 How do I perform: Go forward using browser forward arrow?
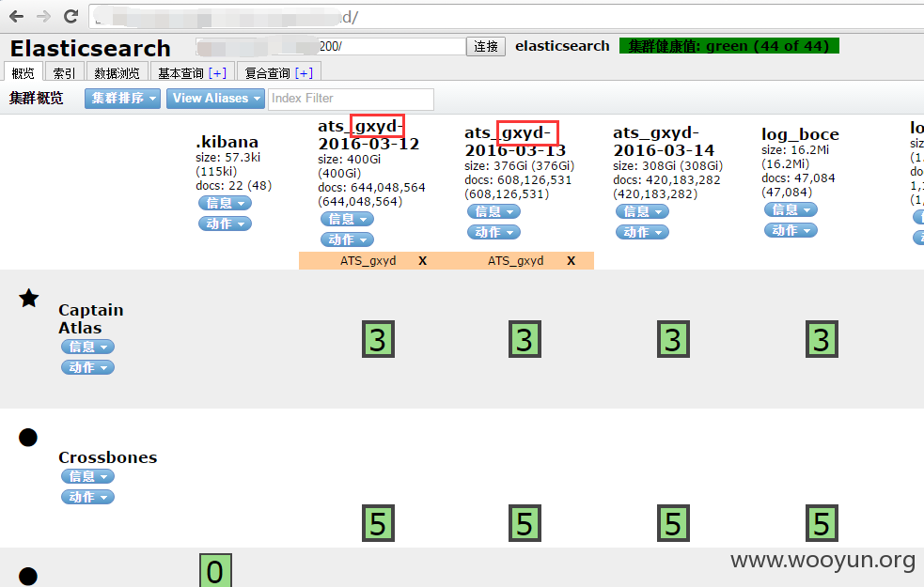pyautogui.click(x=43, y=17)
